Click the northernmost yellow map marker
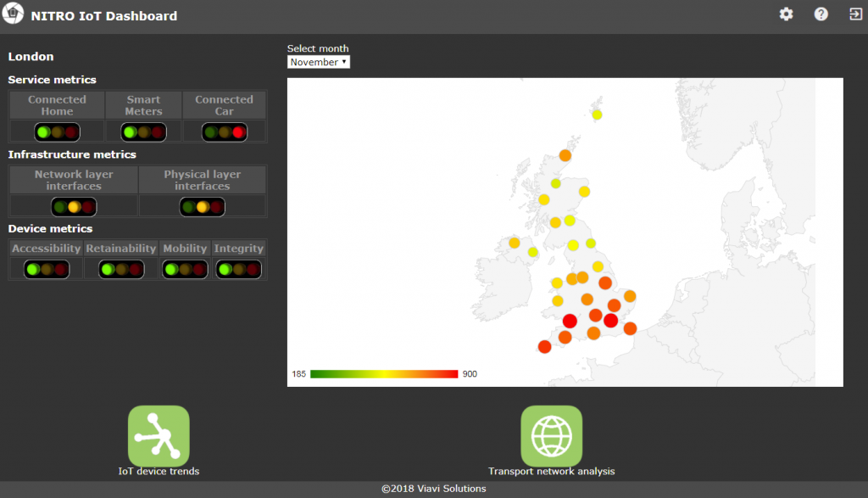This screenshot has height=498, width=868. (x=597, y=115)
